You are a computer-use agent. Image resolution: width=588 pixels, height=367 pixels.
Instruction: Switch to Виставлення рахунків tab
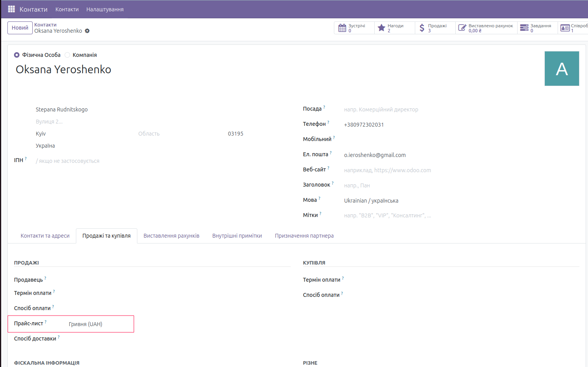click(171, 236)
